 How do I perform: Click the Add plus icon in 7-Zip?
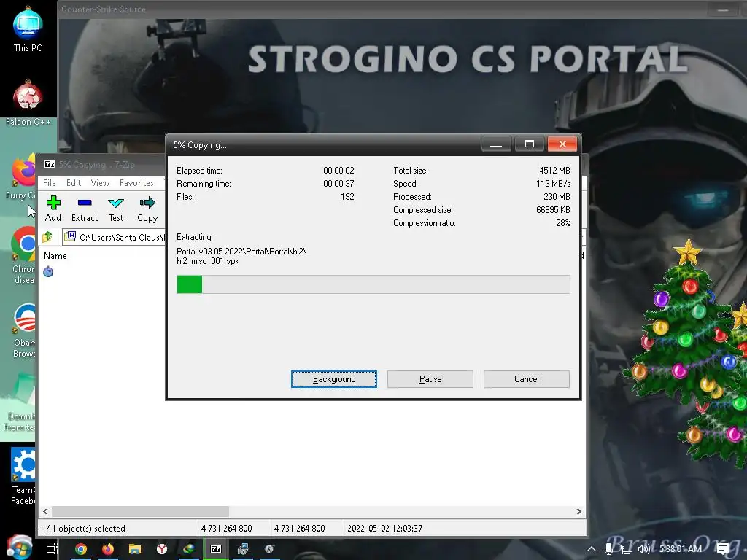click(x=53, y=203)
